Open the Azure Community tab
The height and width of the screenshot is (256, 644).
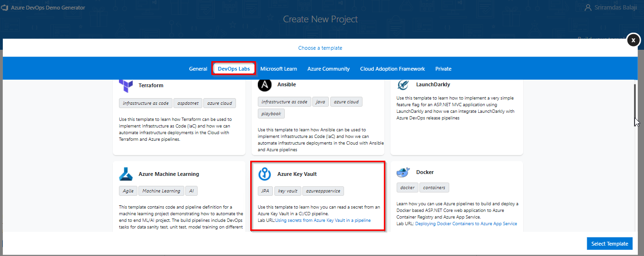328,69
